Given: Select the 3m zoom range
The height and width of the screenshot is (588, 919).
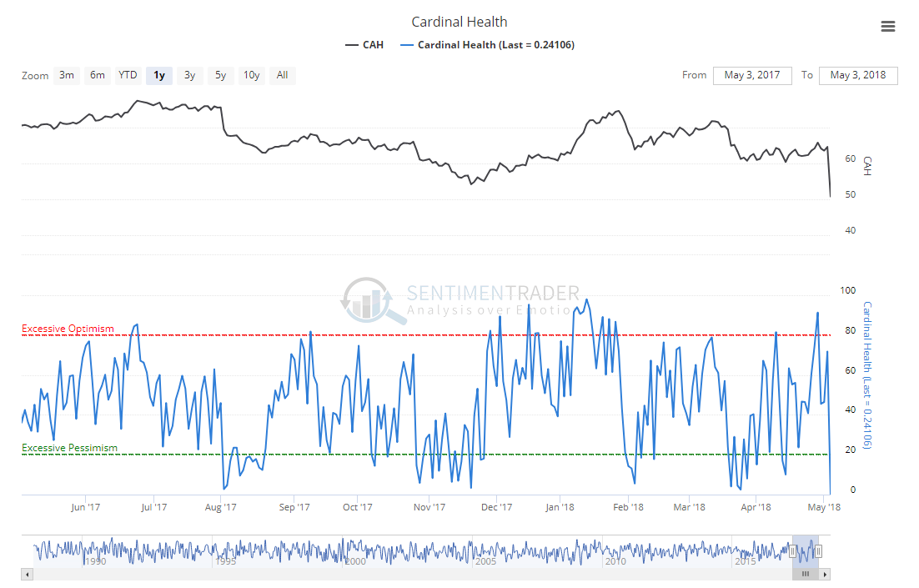Looking at the screenshot, I should click(x=67, y=75).
